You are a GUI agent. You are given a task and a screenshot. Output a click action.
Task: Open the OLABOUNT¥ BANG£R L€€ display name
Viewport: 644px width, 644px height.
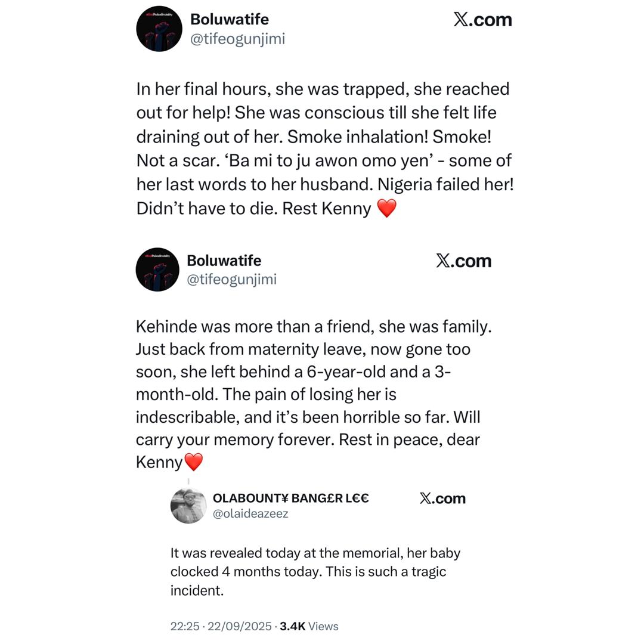click(x=290, y=498)
